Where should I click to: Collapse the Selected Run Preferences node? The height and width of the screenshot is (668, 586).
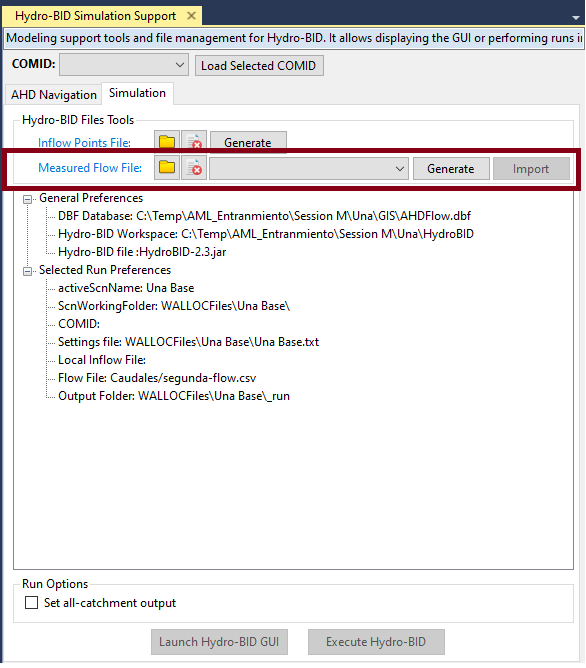[28, 271]
